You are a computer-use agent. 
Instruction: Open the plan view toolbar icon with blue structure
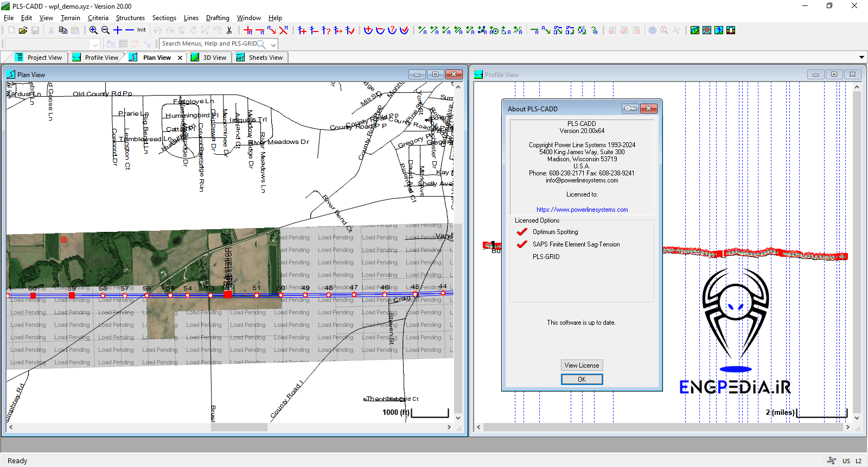[719, 30]
